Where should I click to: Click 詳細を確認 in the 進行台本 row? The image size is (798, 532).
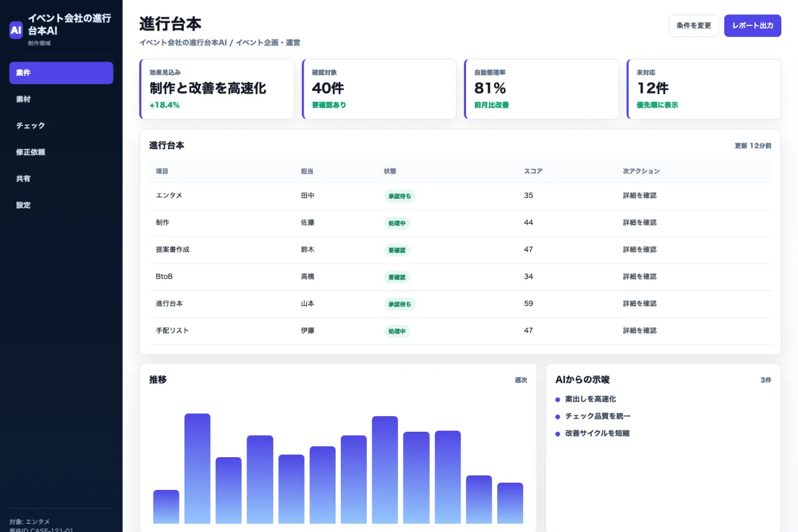(x=640, y=304)
